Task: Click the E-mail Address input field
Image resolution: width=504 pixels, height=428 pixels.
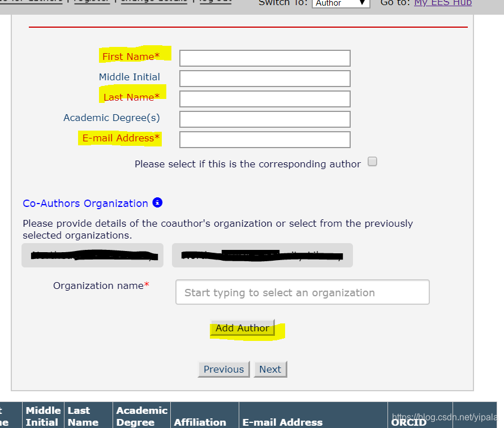Action: tap(265, 140)
